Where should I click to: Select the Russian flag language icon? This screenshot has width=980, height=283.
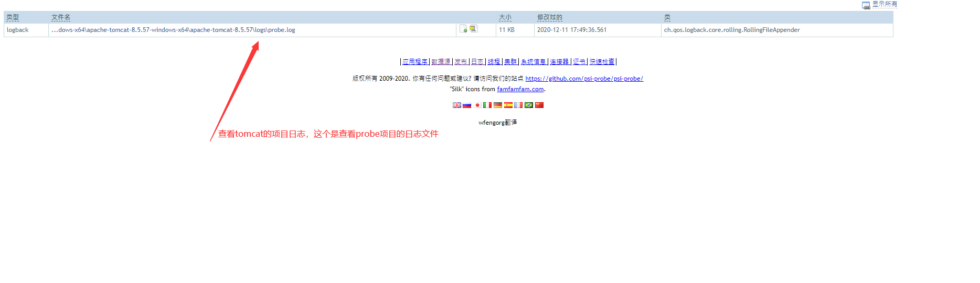467,105
